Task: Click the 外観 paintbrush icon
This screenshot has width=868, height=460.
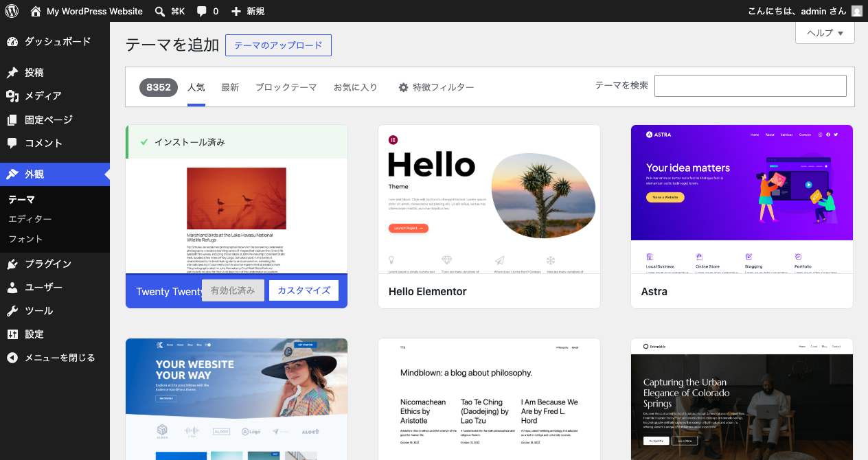Action: pyautogui.click(x=12, y=174)
